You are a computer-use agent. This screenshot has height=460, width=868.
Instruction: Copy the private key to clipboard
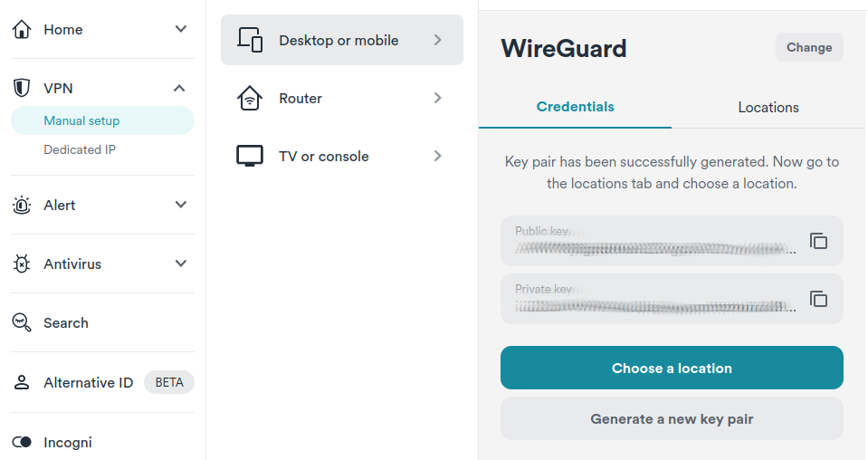[x=818, y=299]
